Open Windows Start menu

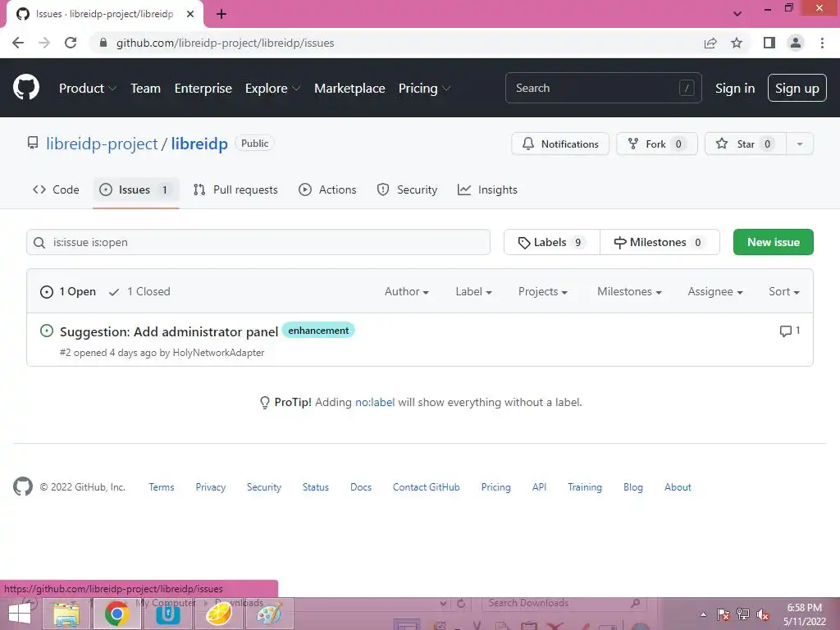[x=20, y=614]
